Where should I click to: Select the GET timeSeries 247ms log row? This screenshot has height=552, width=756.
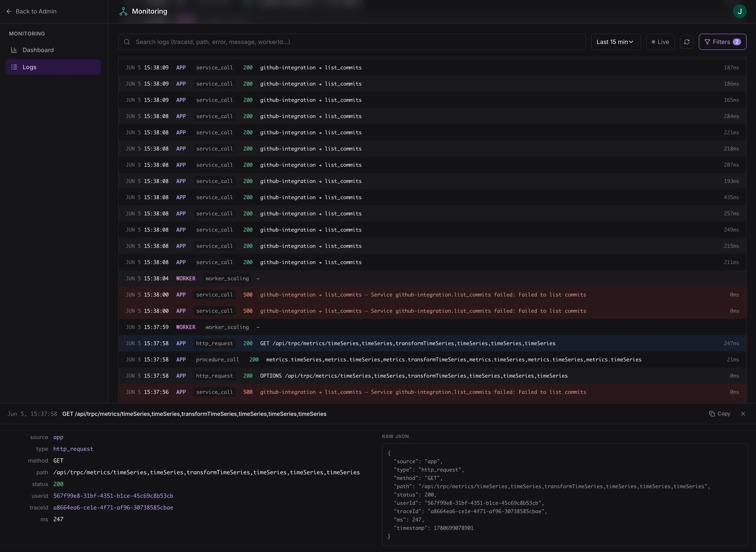click(432, 343)
